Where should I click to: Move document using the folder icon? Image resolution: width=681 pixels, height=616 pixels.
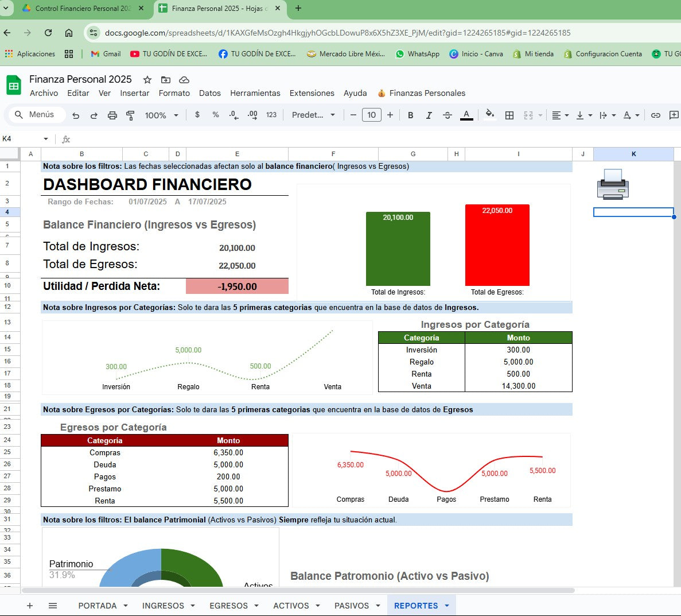click(x=165, y=80)
